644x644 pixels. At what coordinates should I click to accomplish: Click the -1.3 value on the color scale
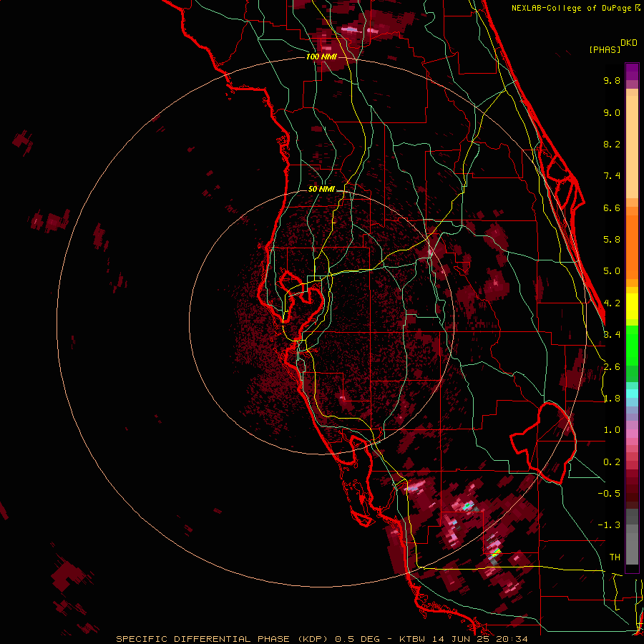(x=609, y=525)
